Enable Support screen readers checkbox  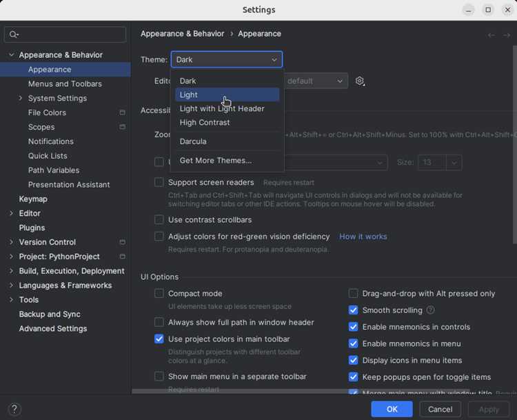(x=159, y=182)
